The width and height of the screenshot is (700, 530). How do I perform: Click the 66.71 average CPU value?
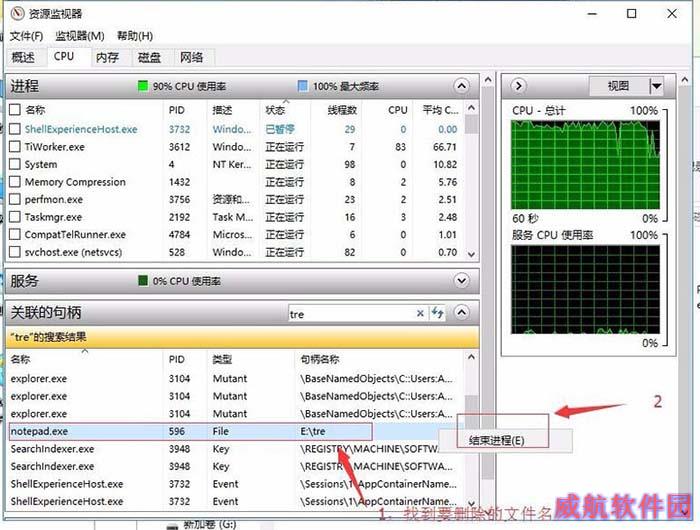445,146
